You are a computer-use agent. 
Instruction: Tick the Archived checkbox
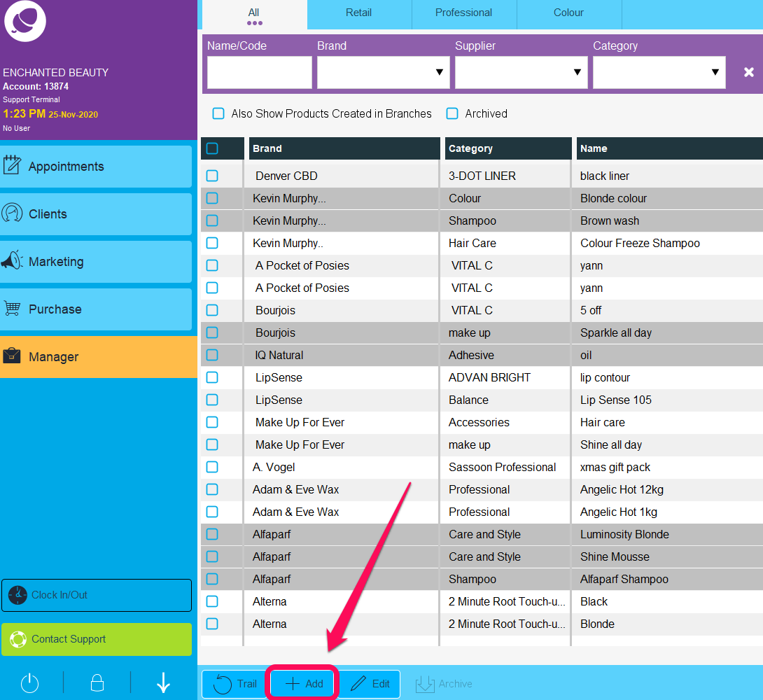pos(452,113)
